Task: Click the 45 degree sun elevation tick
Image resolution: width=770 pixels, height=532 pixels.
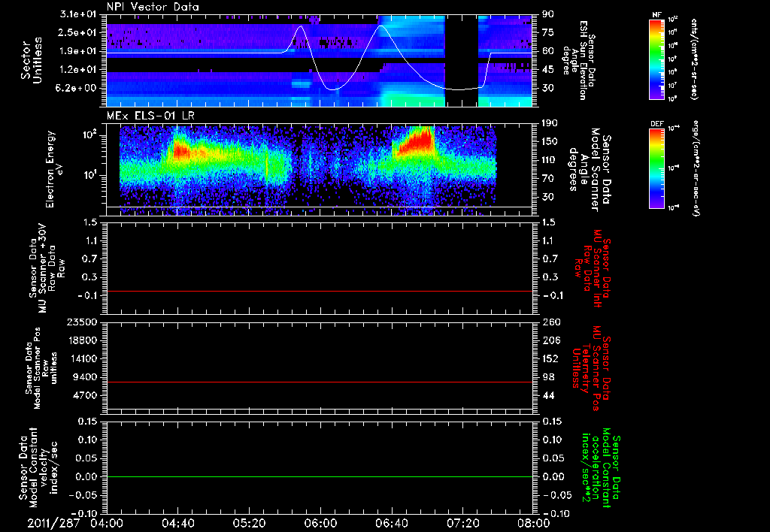Action: tap(548, 70)
